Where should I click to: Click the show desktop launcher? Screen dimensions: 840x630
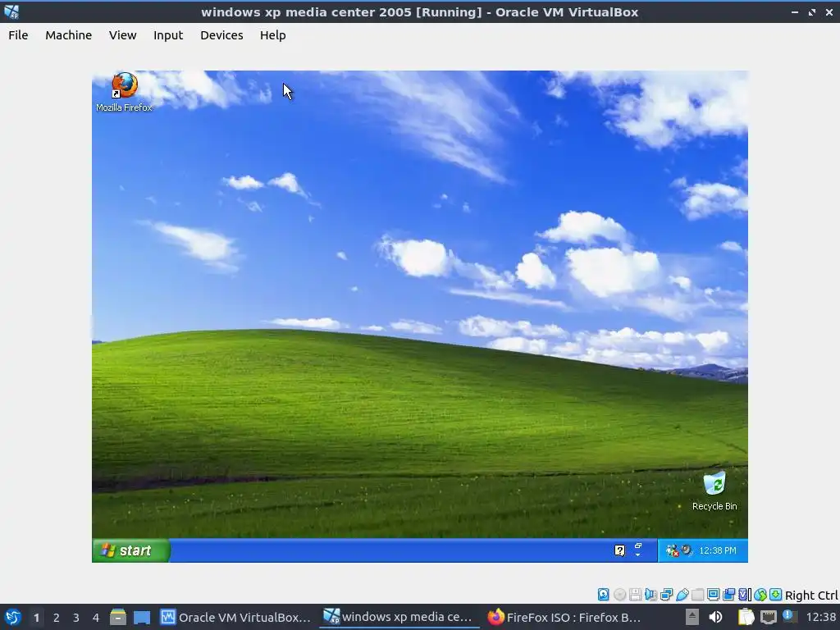click(142, 617)
